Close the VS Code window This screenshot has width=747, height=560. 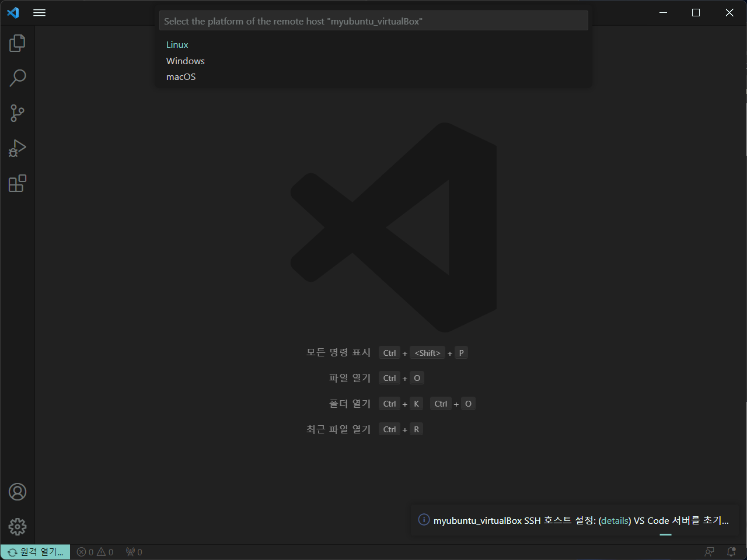pos(729,12)
